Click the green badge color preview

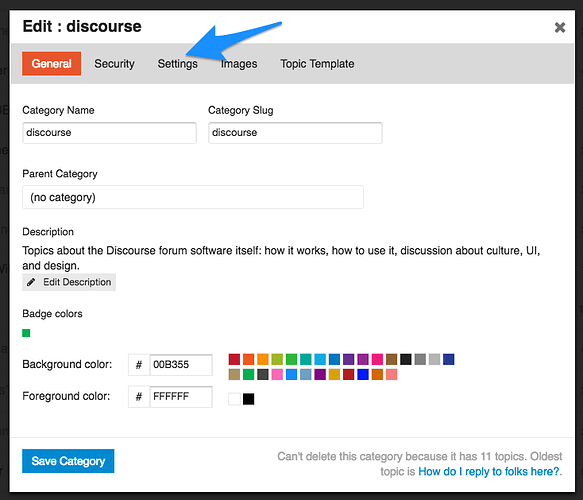coord(26,333)
